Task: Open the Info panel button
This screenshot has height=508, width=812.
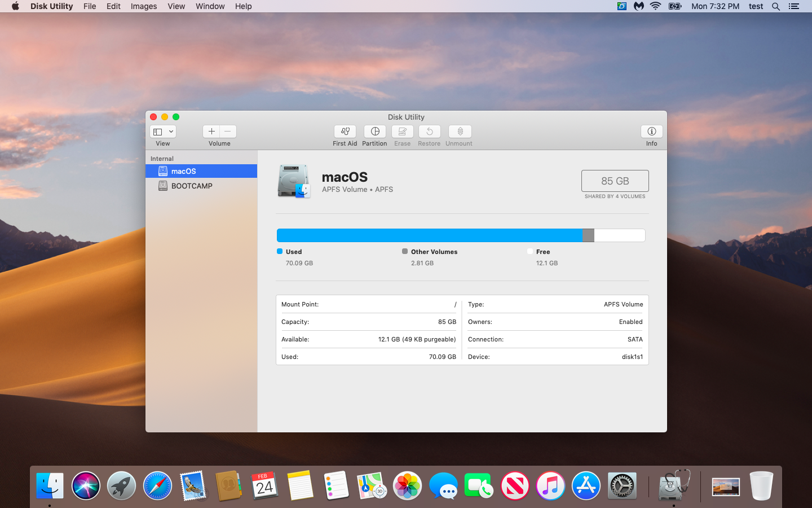Action: coord(652,132)
